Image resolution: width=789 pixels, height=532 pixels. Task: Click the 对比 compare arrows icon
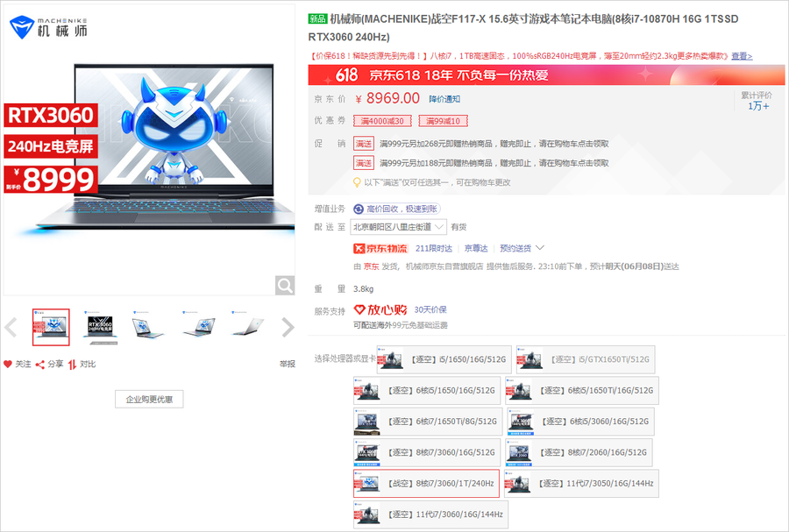pyautogui.click(x=72, y=364)
